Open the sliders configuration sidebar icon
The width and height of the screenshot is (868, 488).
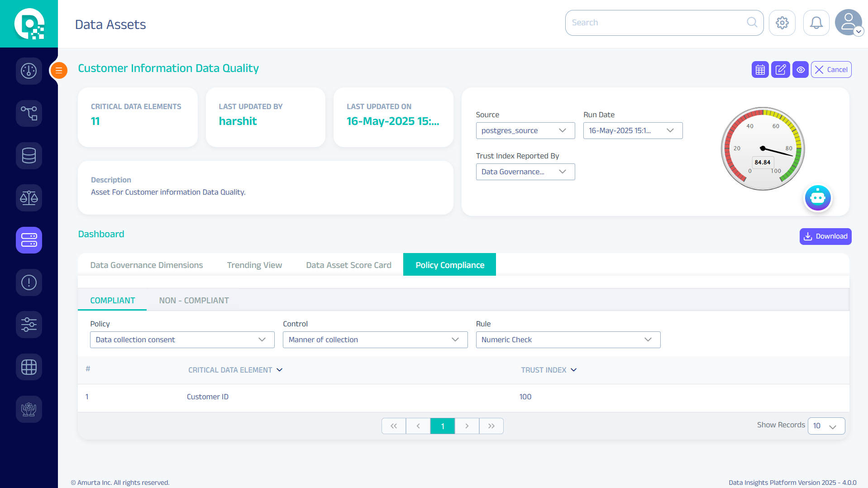29,325
